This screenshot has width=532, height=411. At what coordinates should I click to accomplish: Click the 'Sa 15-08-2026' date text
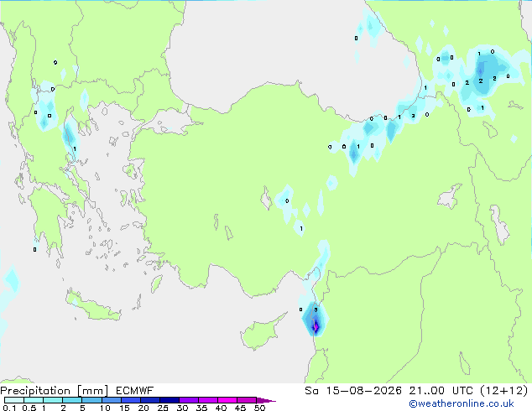(x=353, y=391)
